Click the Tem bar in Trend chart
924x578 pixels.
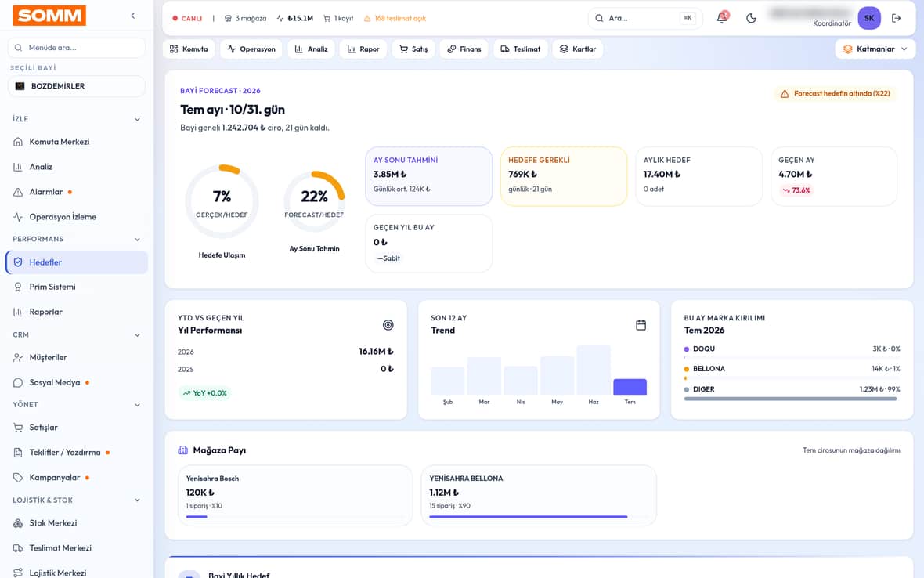click(630, 387)
